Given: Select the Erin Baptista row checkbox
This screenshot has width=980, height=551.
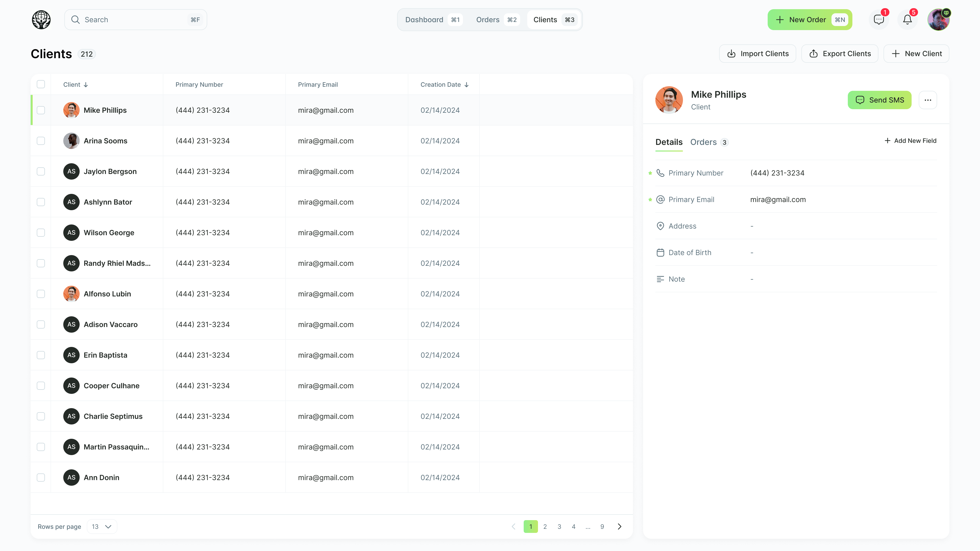Looking at the screenshot, I should 41,355.
